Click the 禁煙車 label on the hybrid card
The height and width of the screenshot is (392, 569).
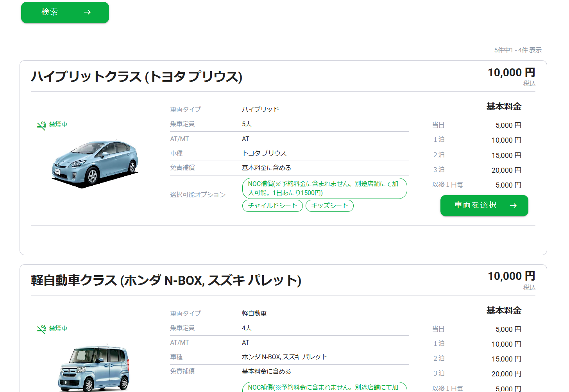[58, 125]
